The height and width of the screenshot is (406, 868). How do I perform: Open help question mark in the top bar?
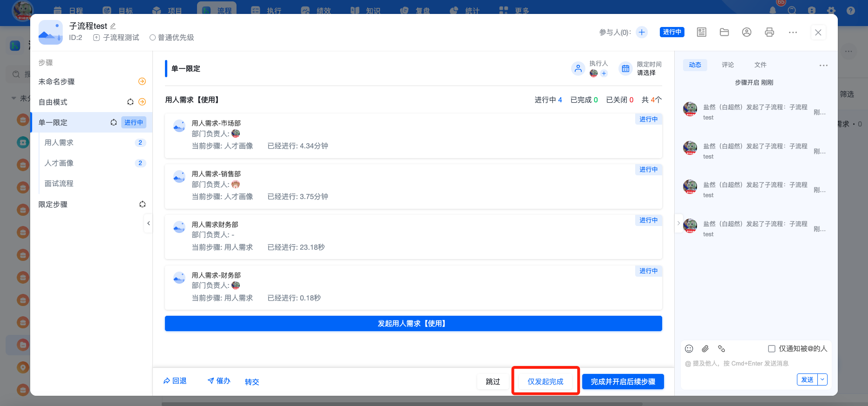(x=851, y=10)
